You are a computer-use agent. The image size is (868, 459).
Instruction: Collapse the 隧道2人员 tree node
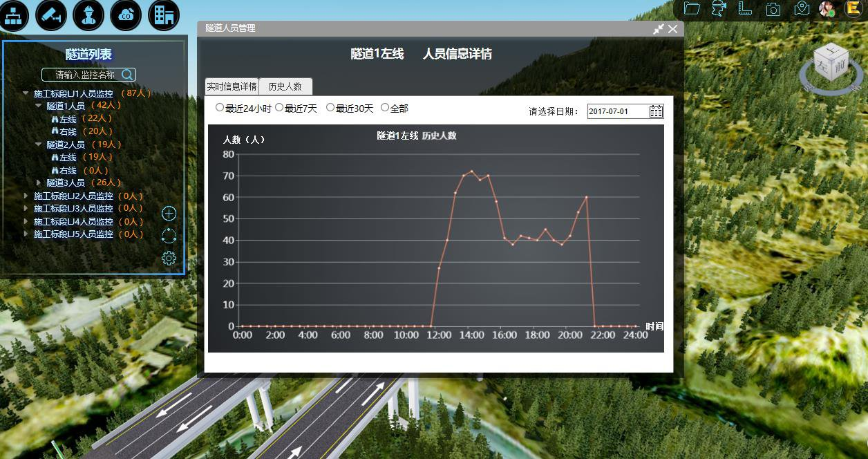point(39,144)
